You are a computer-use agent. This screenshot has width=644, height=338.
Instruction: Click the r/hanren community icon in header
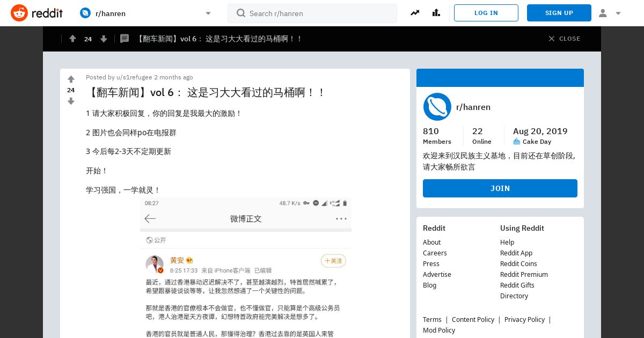(85, 13)
